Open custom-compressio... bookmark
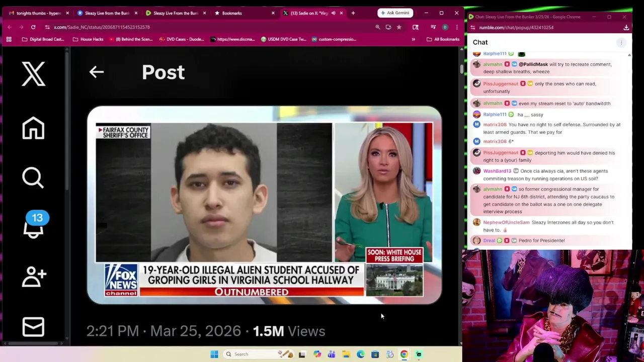Viewport: 644px width, 362px height. coord(334,39)
